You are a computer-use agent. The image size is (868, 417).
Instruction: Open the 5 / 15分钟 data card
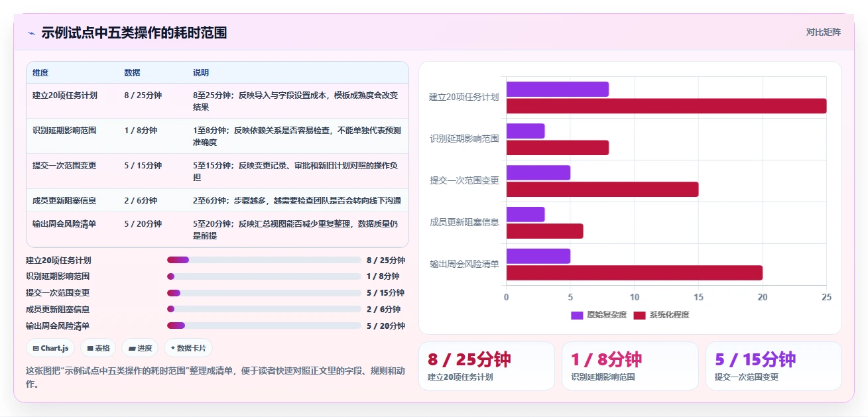tap(774, 366)
